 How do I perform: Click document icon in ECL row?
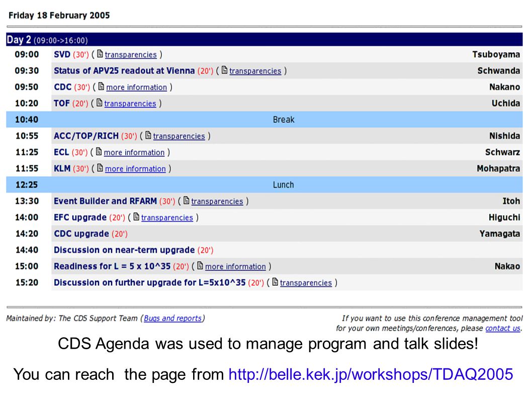(99, 152)
